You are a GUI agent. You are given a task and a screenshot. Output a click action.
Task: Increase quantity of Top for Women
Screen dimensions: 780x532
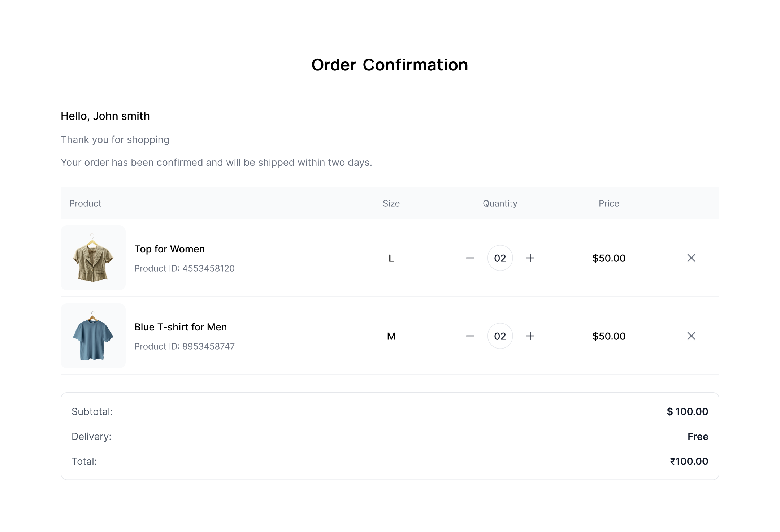pyautogui.click(x=530, y=258)
